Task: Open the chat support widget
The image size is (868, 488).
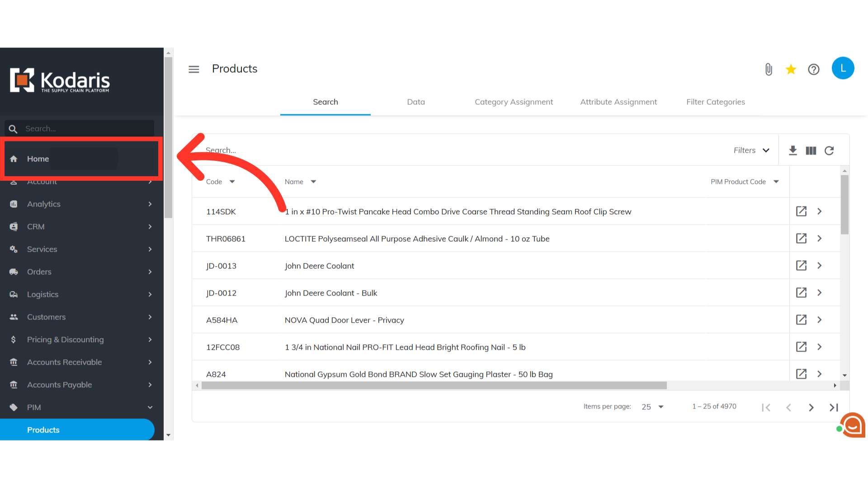Action: point(853,425)
